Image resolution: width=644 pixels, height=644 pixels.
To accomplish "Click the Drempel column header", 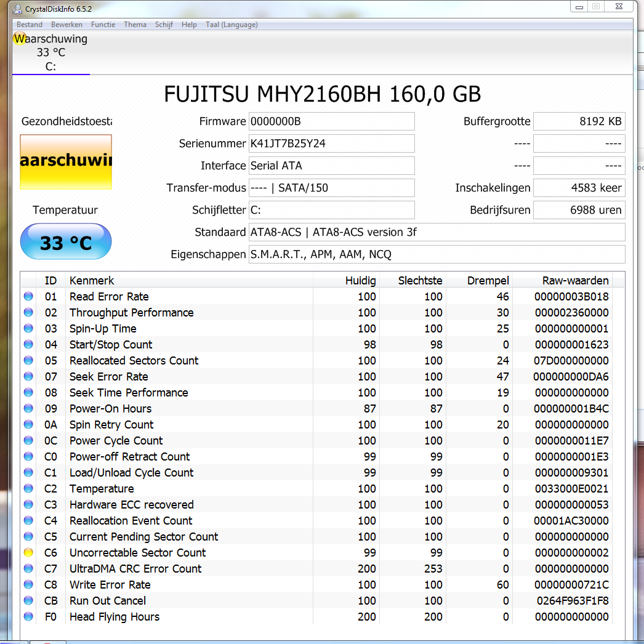I will tap(479, 281).
